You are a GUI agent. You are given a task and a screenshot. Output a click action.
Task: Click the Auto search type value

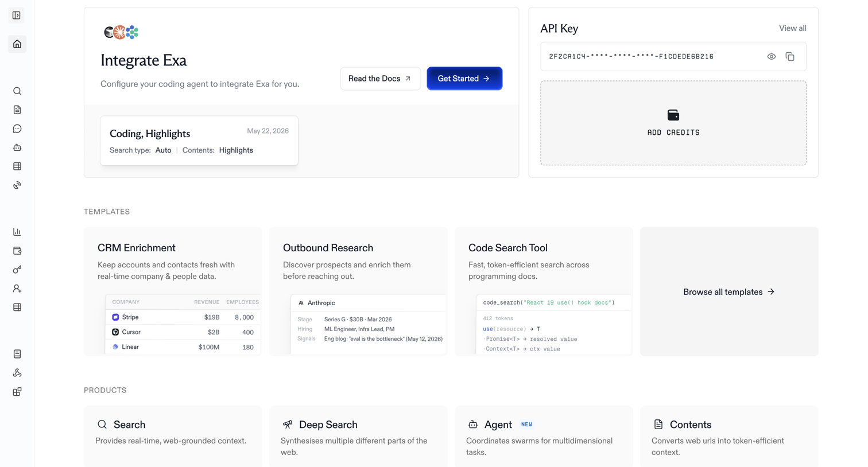click(163, 150)
